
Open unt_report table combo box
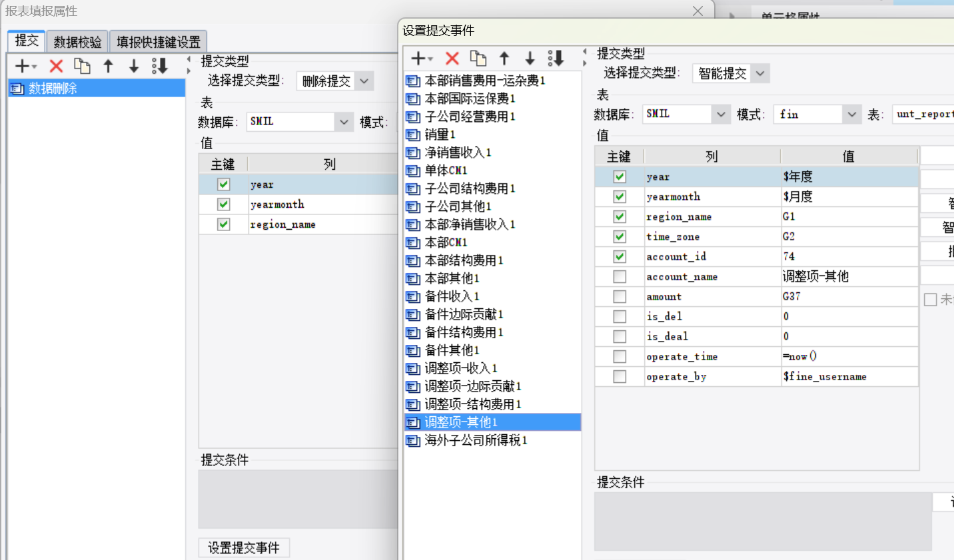(x=923, y=115)
